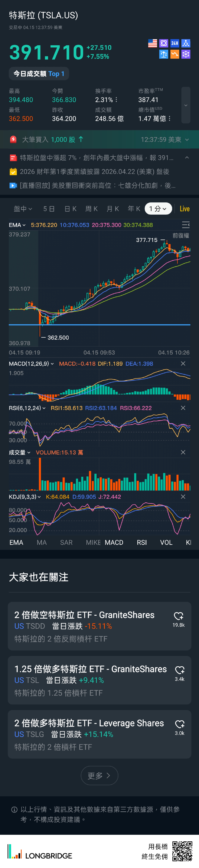Close the KDJ indicator panel
The height and width of the screenshot is (868, 199).
pos(183,497)
